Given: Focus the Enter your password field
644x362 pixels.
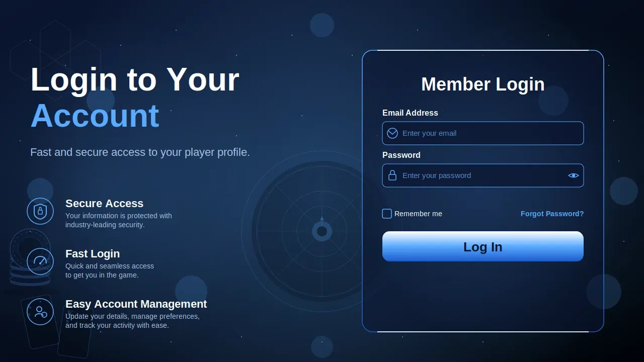Looking at the screenshot, I should (483, 175).
